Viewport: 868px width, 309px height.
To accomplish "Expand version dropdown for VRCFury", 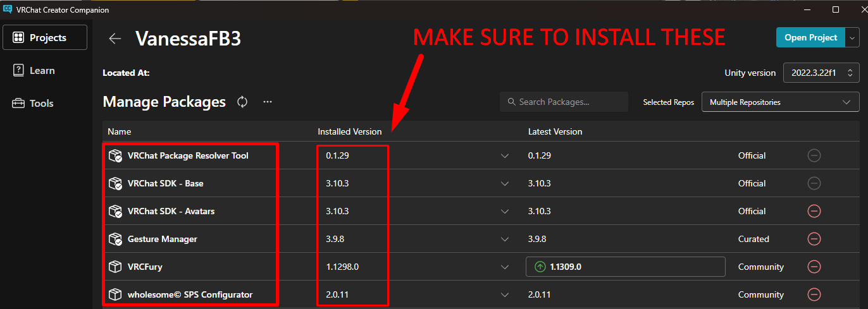I will coord(505,267).
